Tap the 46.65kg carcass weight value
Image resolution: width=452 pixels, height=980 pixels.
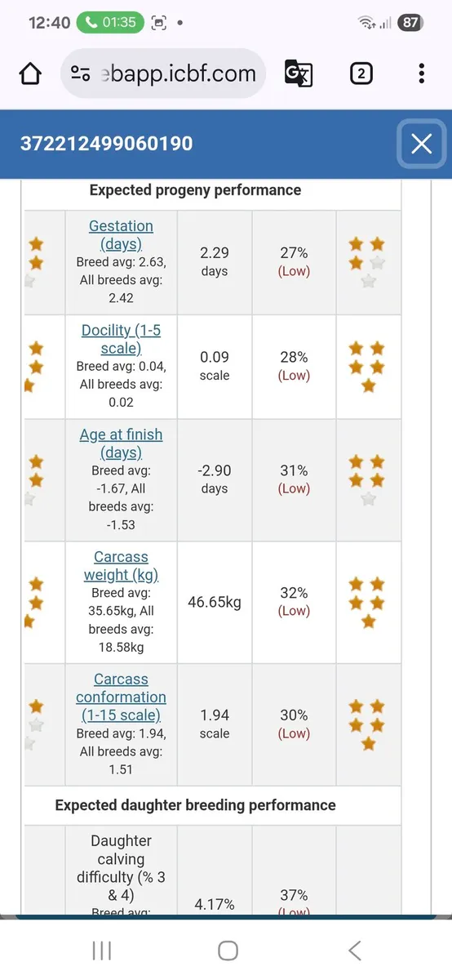point(215,603)
